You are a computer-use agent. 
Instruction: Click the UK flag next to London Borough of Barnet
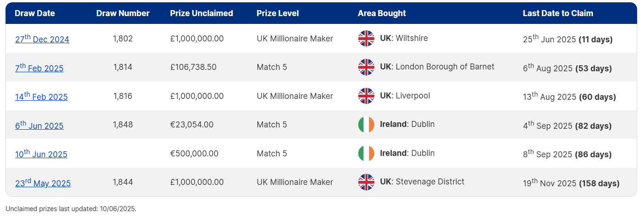(366, 67)
